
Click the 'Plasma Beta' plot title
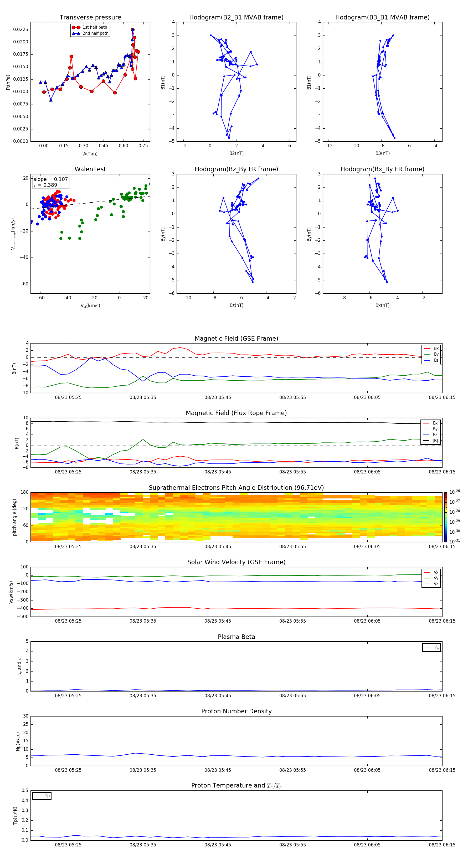click(236, 637)
